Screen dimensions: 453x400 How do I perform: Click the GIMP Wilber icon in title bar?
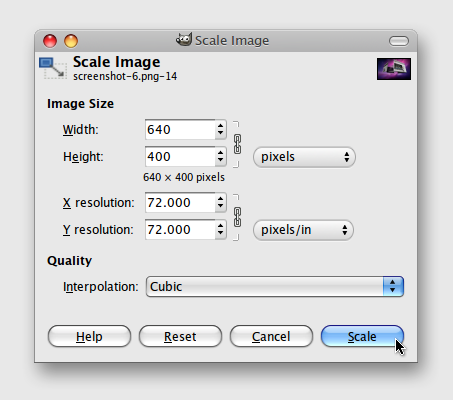[x=184, y=40]
